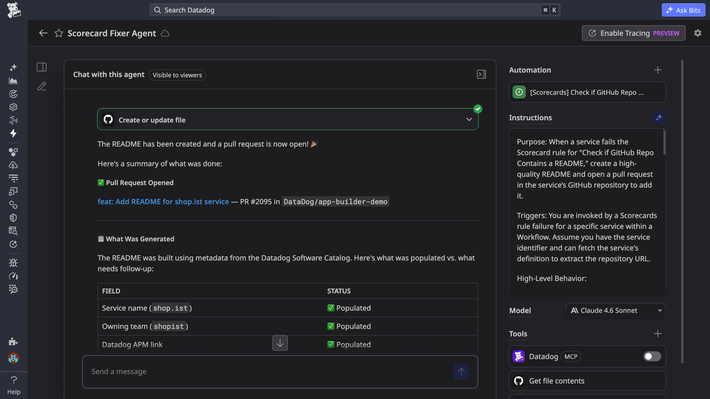Open the speedometer gauge icon in sidebar
710x399 pixels.
[x=13, y=276]
